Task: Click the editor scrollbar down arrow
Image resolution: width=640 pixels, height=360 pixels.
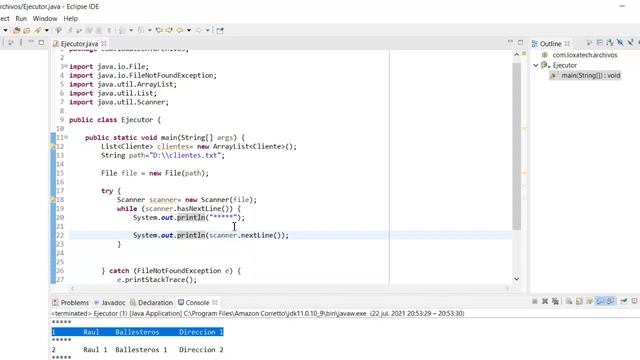Action: (516, 279)
